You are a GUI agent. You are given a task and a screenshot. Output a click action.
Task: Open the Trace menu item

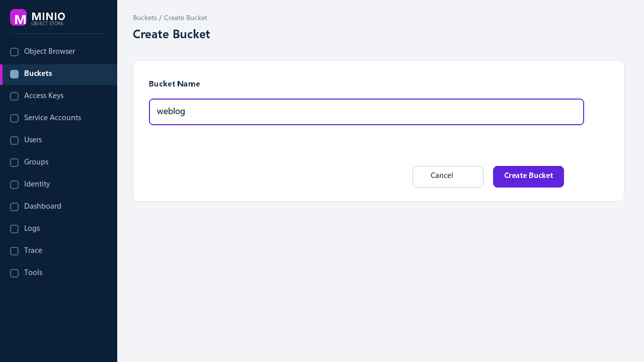[58, 251]
